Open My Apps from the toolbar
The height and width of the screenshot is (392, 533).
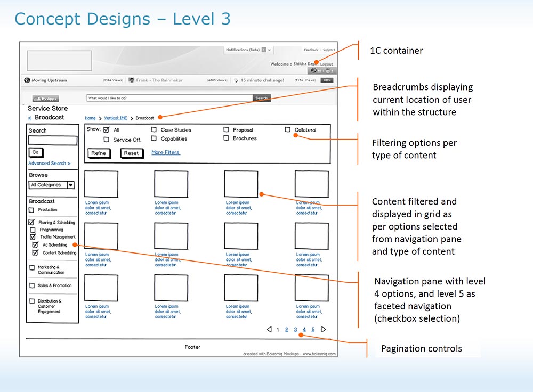45,99
